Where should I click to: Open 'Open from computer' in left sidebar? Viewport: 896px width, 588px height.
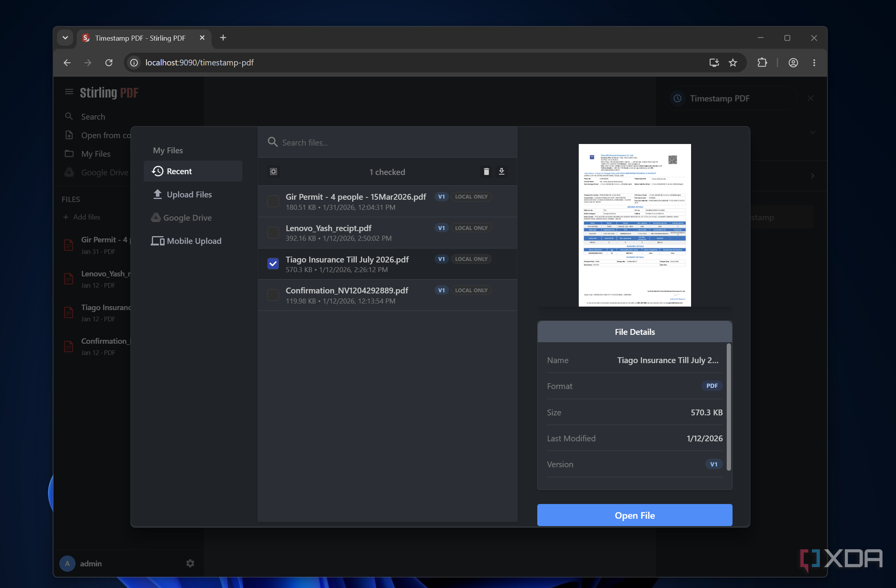click(97, 135)
